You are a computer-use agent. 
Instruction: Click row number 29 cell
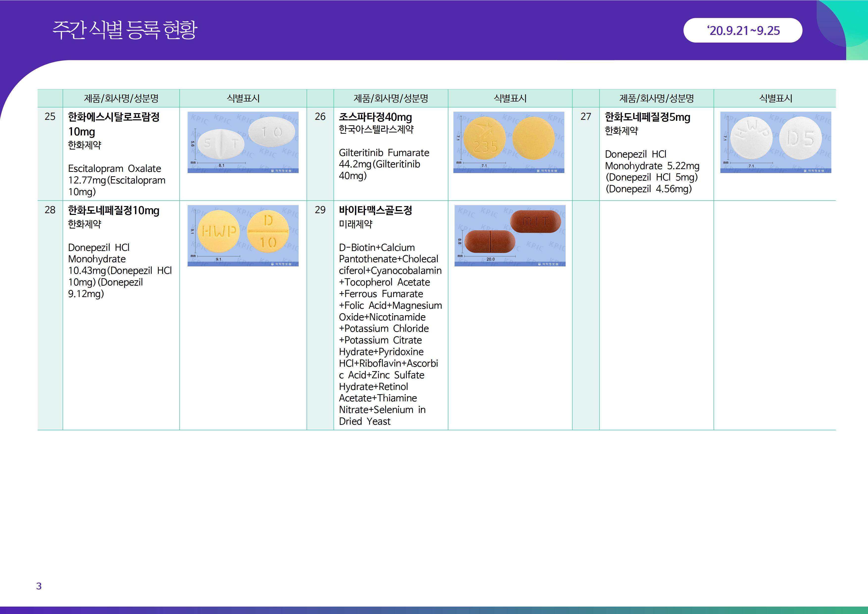(320, 210)
